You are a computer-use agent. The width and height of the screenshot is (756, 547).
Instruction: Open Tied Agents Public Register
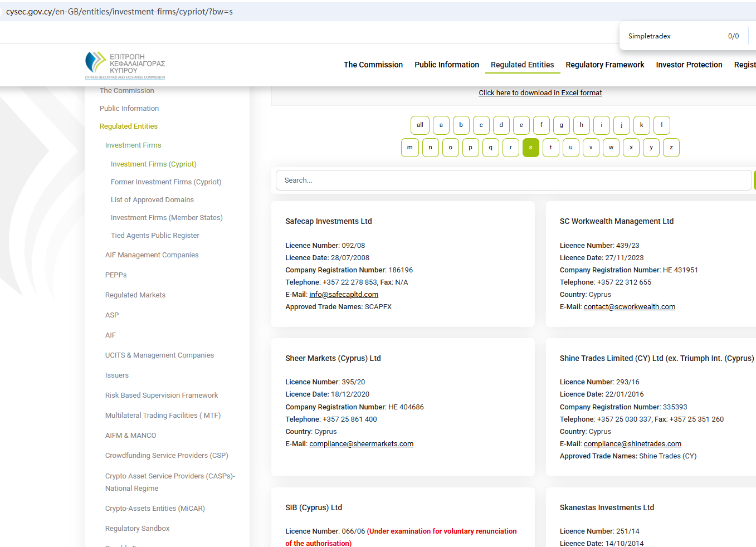[155, 236]
